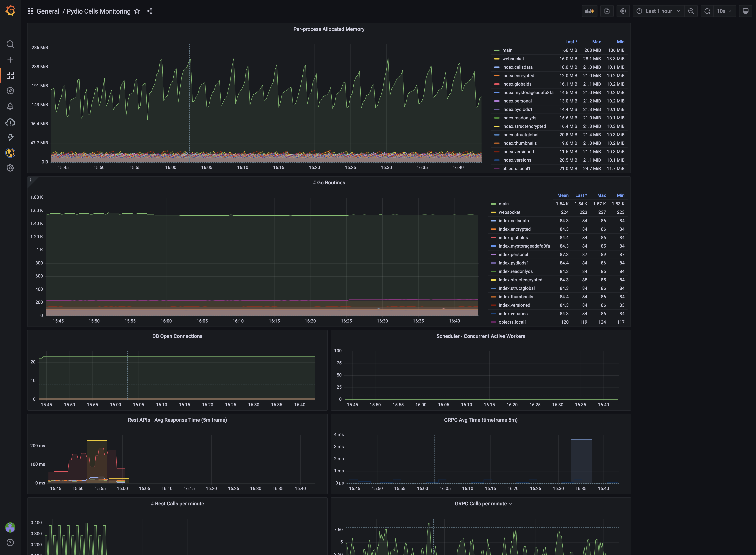Viewport: 756px width, 555px height.
Task: Click the cloud alert icon in sidebar
Action: 10,122
